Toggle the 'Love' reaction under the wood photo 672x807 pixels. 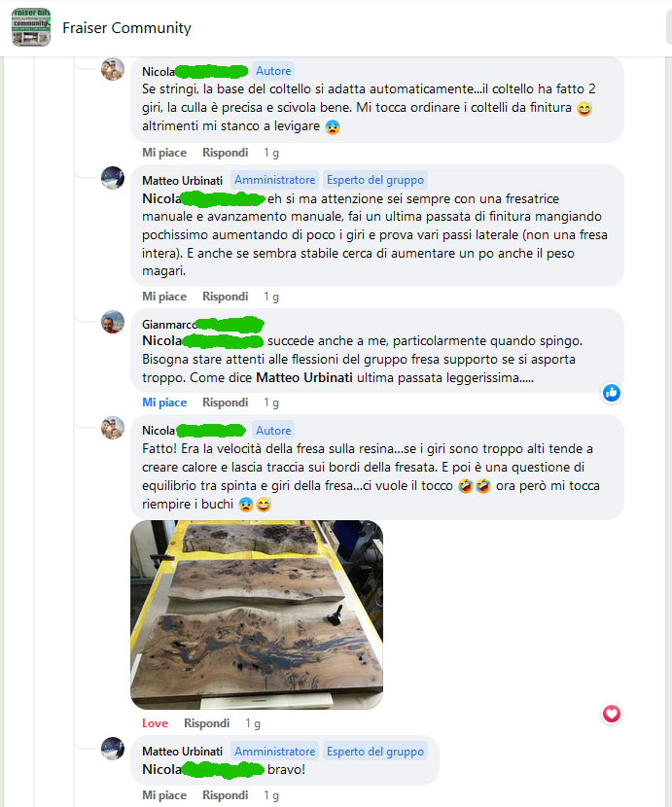click(x=155, y=723)
